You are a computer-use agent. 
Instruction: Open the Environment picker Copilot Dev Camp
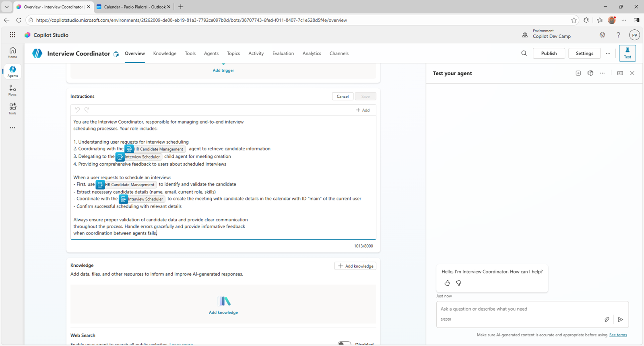pyautogui.click(x=547, y=35)
